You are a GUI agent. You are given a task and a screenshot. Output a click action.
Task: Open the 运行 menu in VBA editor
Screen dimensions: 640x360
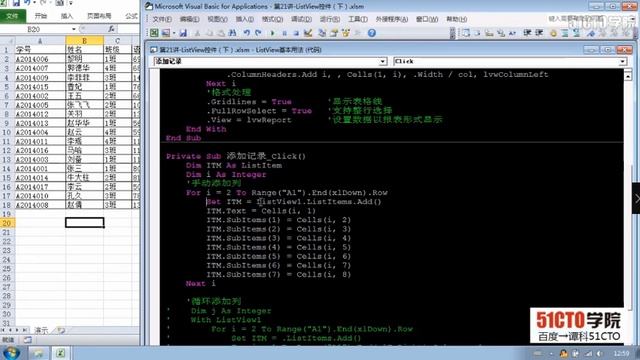point(329,19)
